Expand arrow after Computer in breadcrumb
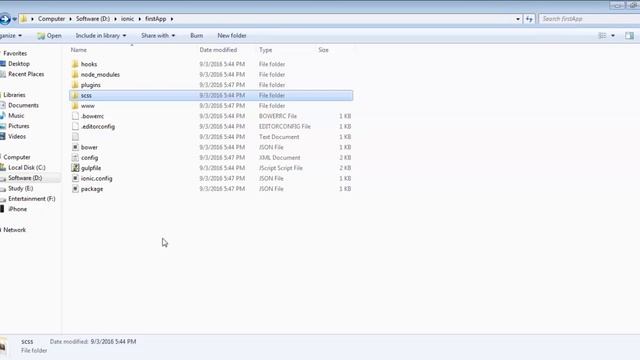The image size is (640, 360). point(70,19)
